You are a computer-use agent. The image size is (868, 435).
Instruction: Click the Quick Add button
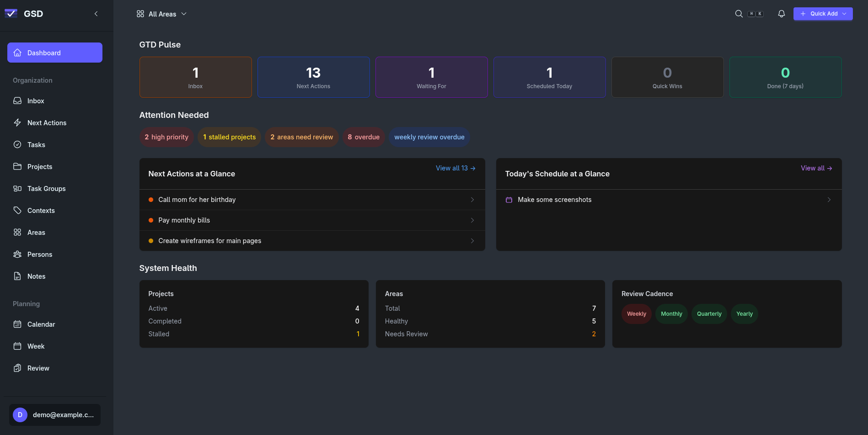point(821,14)
